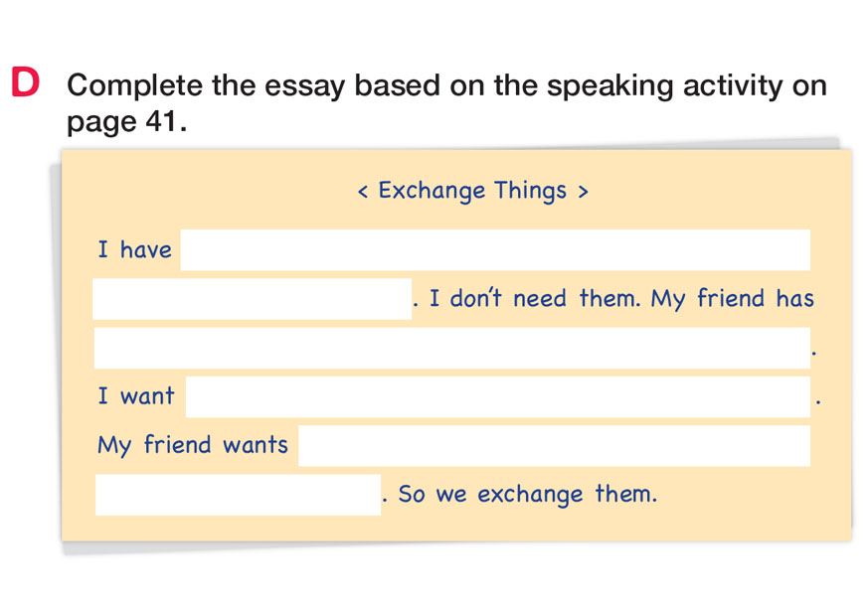Click the "page 41" reference text
The width and height of the screenshot is (868, 608).
126,123
